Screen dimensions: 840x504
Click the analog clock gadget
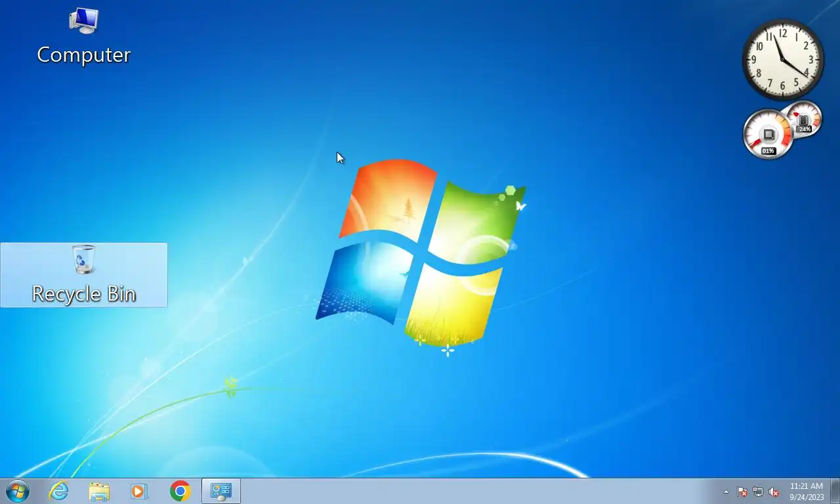click(783, 59)
